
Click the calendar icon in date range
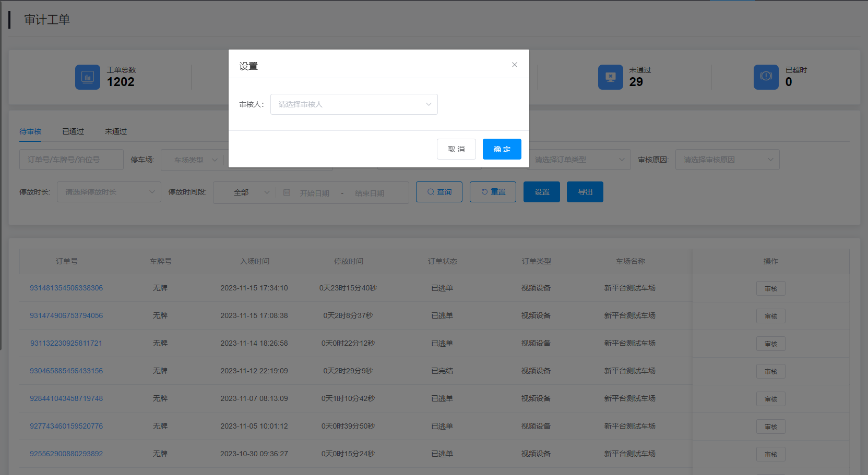point(287,192)
